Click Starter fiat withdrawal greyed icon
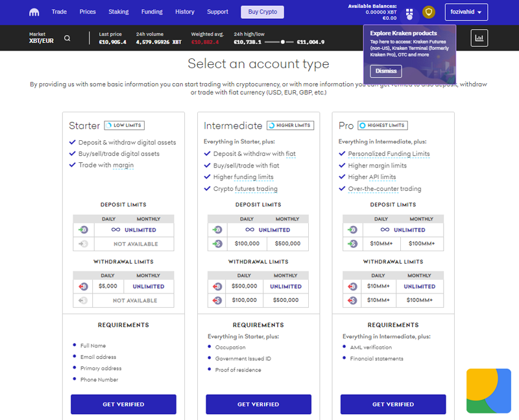Viewport: 519px width, 420px height. tap(83, 301)
